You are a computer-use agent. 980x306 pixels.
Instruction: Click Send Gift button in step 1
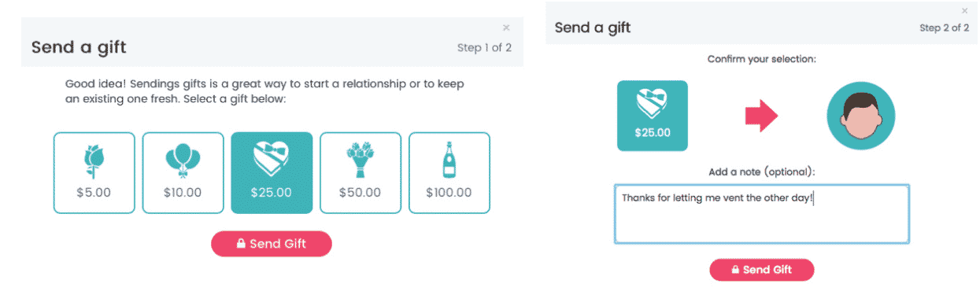click(x=272, y=244)
